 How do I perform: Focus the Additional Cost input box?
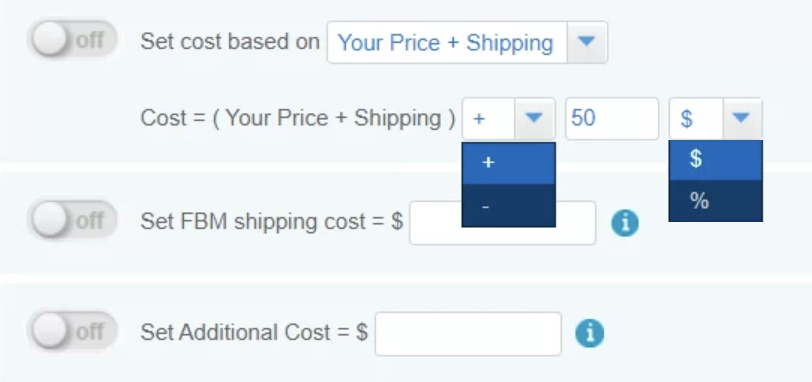(x=468, y=334)
